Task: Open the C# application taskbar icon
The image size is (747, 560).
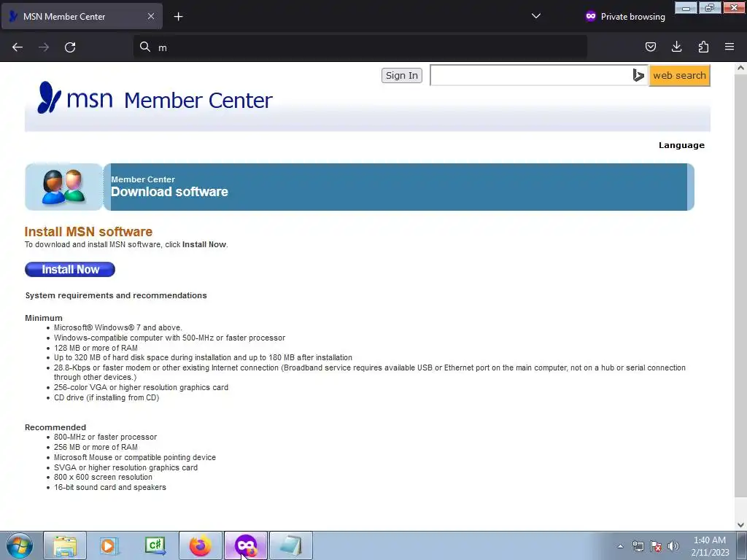Action: point(155,545)
